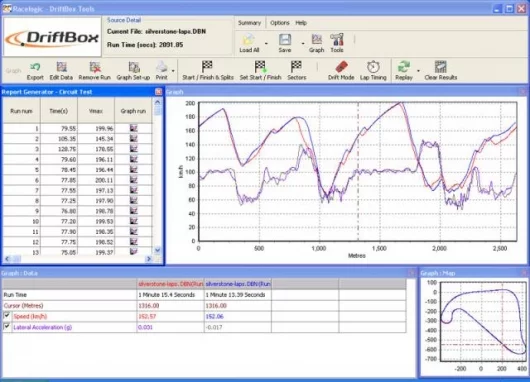Viewport: 530px width, 382px height.
Task: Open the Help menu
Action: pos(301,23)
